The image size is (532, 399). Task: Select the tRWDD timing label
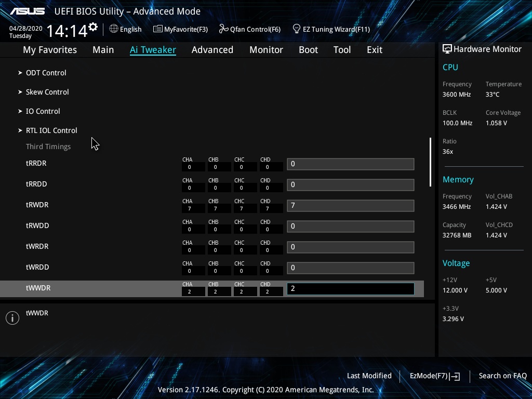37,225
